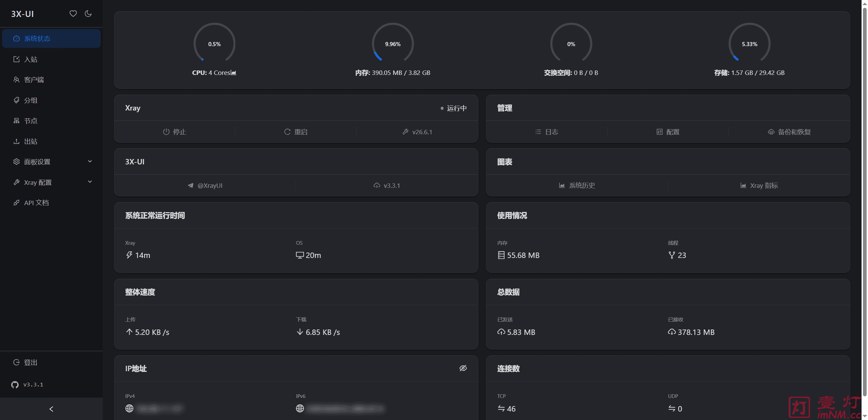
Task: Click the scrollbar down arrow
Action: pyautogui.click(x=865, y=417)
